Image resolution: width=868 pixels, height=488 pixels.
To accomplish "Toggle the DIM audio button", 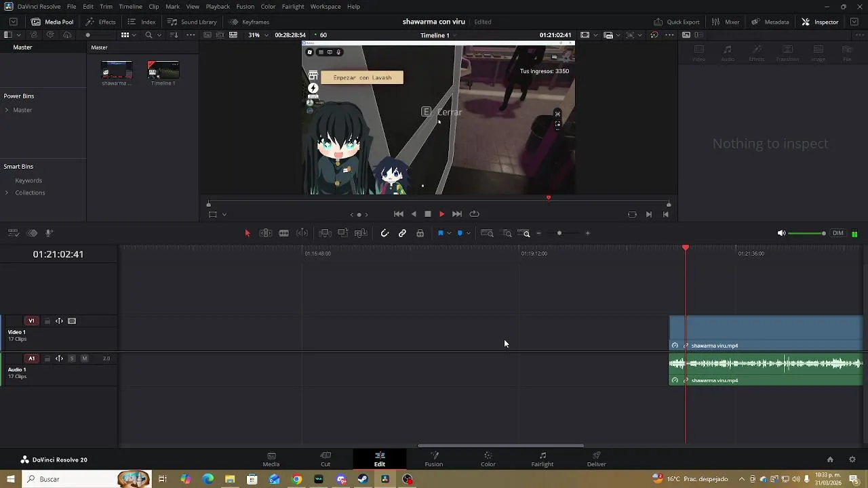I will click(x=838, y=233).
